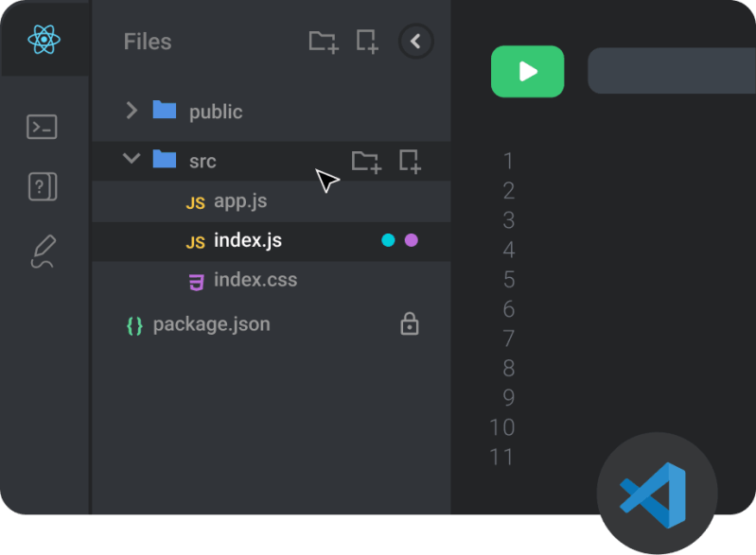
Task: Open the package.json file
Action: click(272, 324)
